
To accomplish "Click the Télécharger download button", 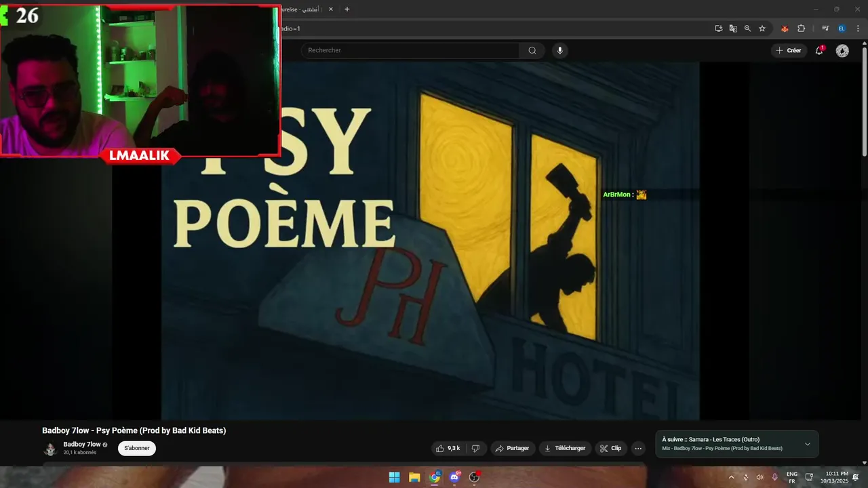I will tap(565, 448).
